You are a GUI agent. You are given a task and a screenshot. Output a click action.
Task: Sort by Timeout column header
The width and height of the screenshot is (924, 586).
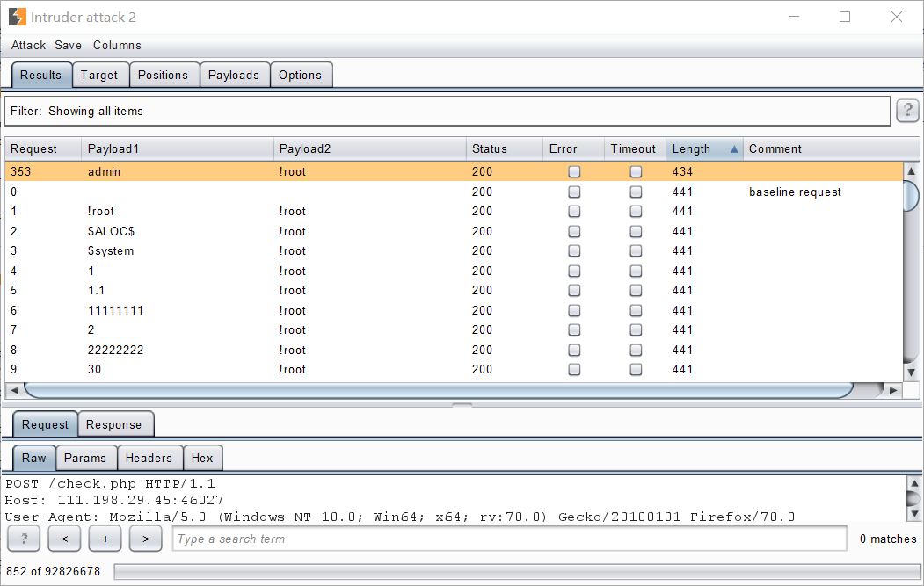(x=635, y=149)
